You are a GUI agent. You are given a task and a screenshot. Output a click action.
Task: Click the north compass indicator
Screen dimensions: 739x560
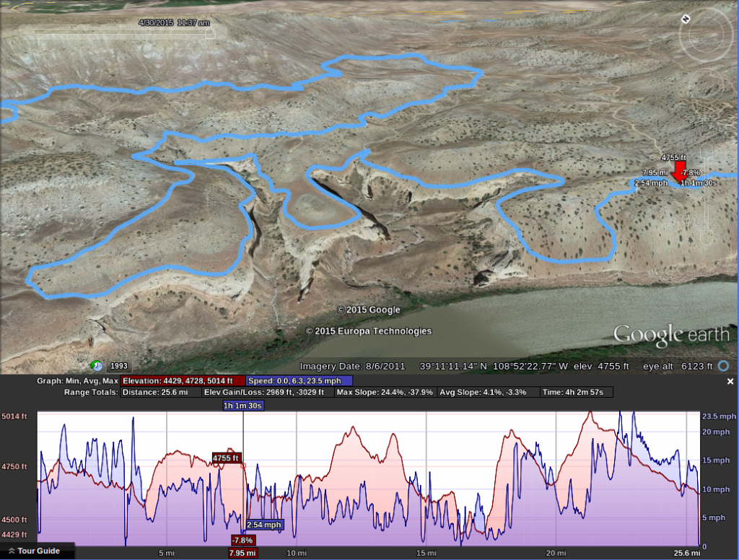[x=686, y=19]
